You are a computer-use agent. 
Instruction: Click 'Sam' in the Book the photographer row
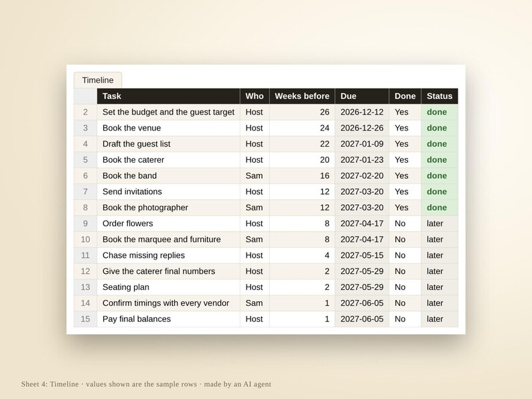coord(255,208)
